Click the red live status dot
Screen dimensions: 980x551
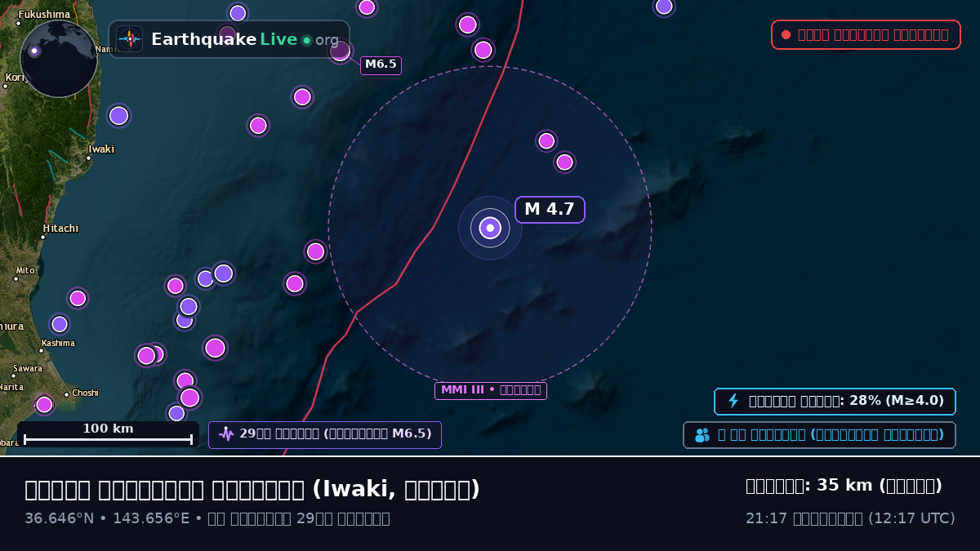[x=786, y=34]
